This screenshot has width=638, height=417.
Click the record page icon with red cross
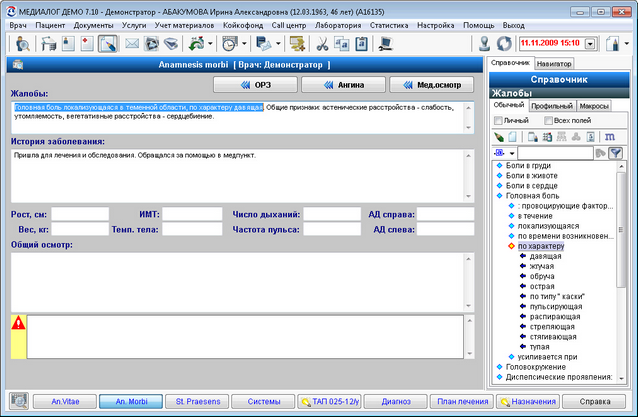click(x=87, y=44)
